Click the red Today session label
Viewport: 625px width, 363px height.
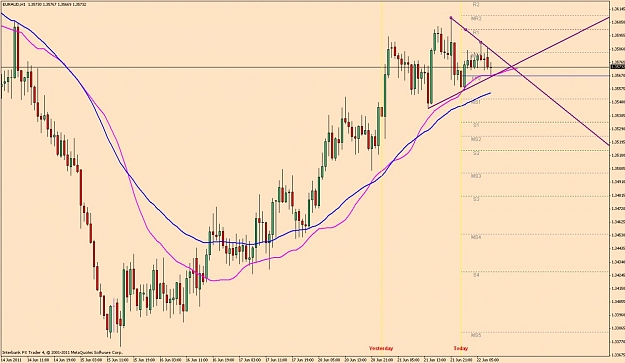[460, 348]
